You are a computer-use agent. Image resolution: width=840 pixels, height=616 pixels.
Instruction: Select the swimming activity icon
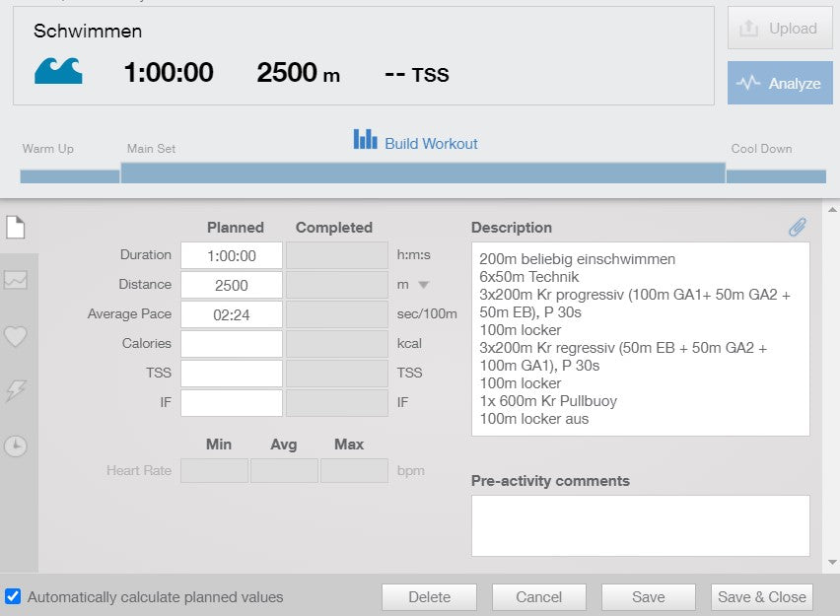point(58,71)
